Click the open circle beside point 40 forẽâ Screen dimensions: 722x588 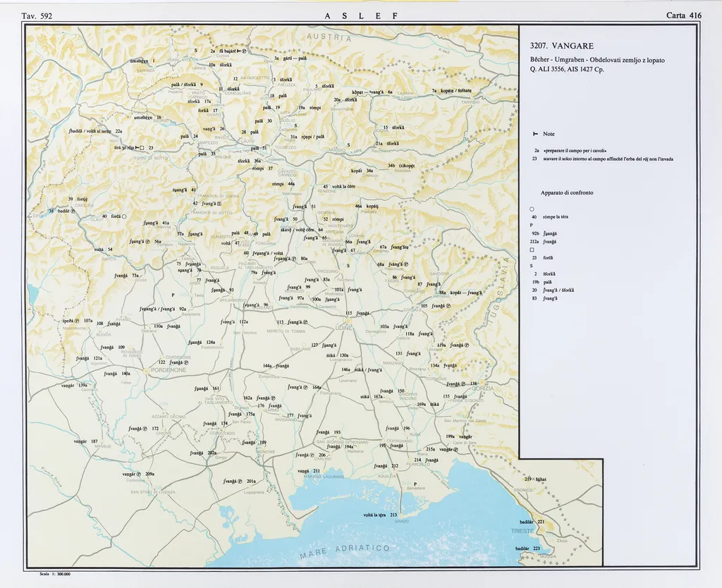[x=123, y=216]
